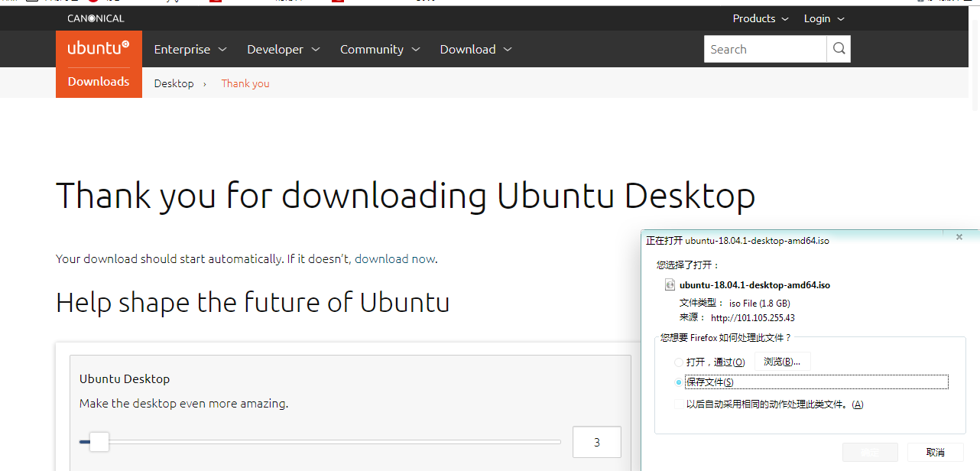The width and height of the screenshot is (980, 471).
Task: Click the source text http://101.105.255.43
Action: coord(753,317)
